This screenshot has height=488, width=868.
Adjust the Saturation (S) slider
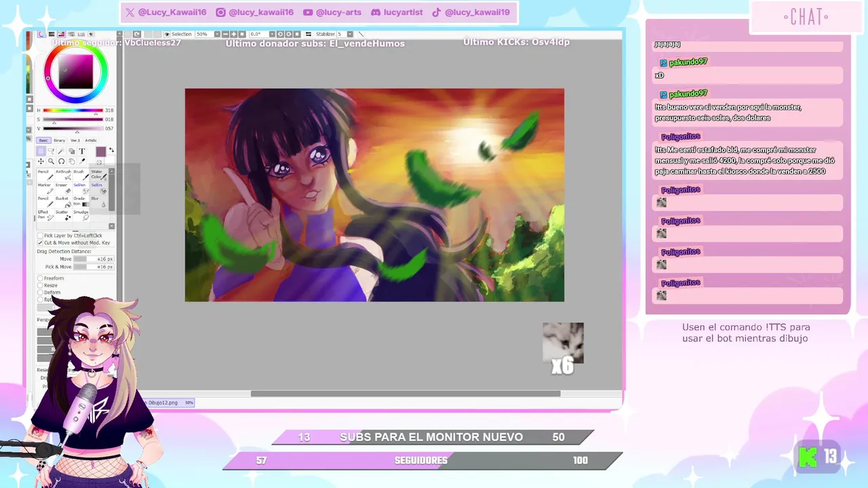(73, 119)
